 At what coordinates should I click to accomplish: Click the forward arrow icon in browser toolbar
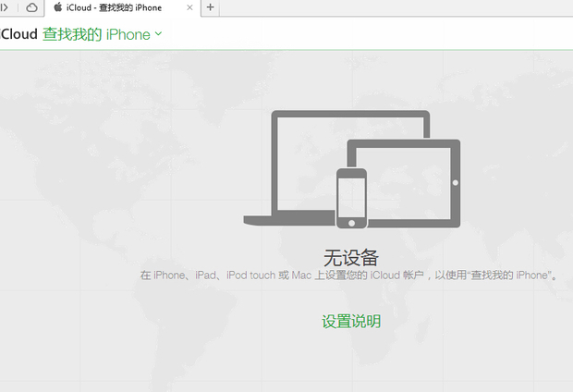4,7
